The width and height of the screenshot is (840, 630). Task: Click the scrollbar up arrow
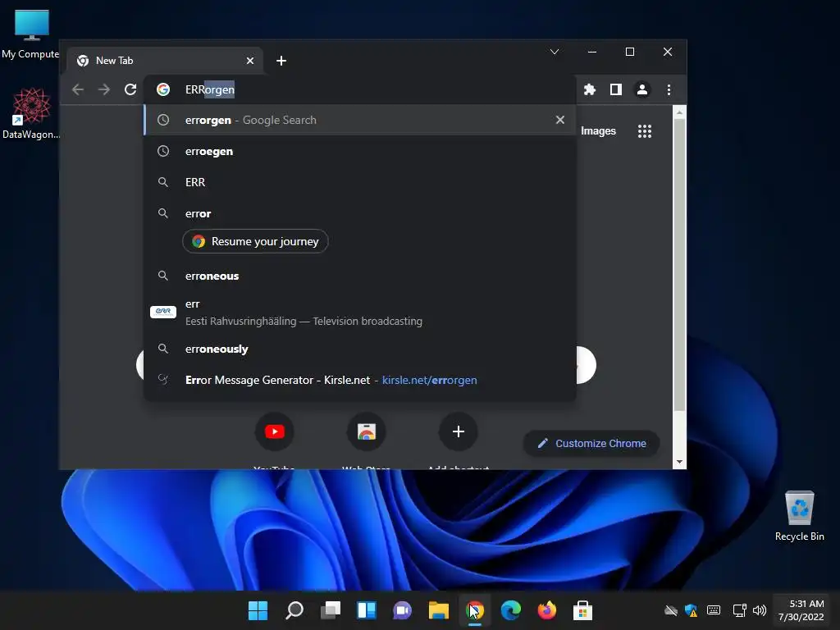(x=679, y=112)
